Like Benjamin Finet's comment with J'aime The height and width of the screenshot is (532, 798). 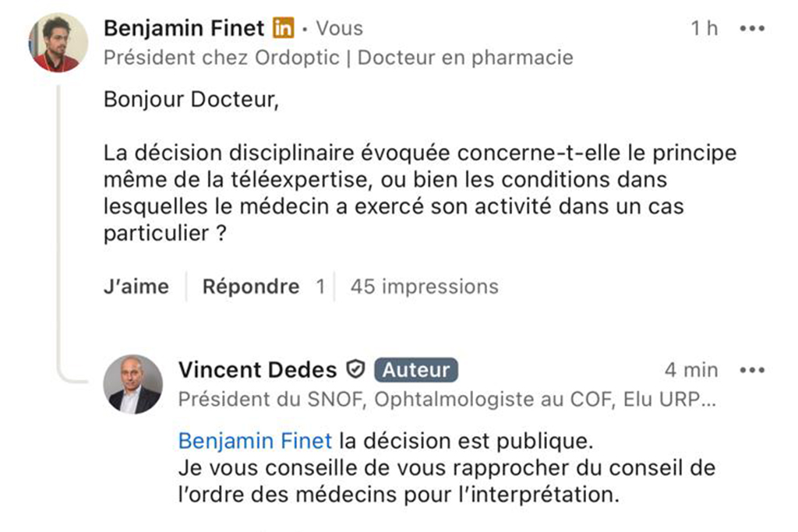click(x=136, y=287)
